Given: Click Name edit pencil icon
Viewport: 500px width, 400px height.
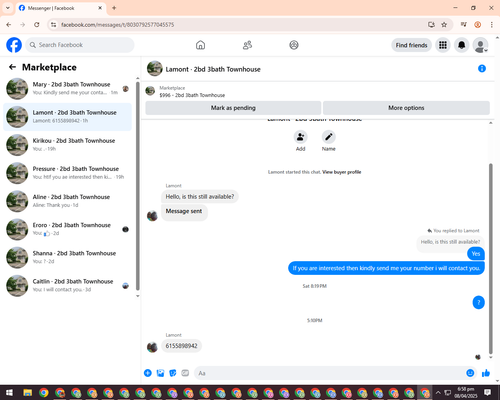Looking at the screenshot, I should [x=329, y=137].
